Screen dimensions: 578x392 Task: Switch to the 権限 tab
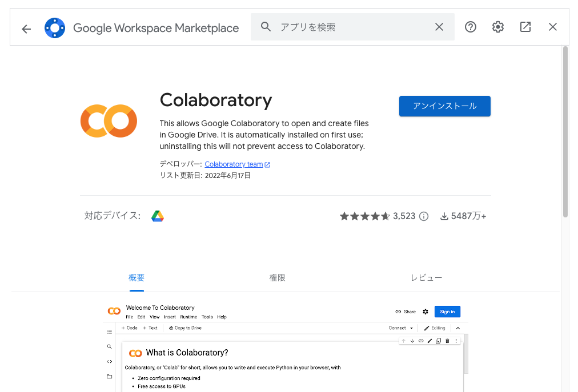click(277, 278)
